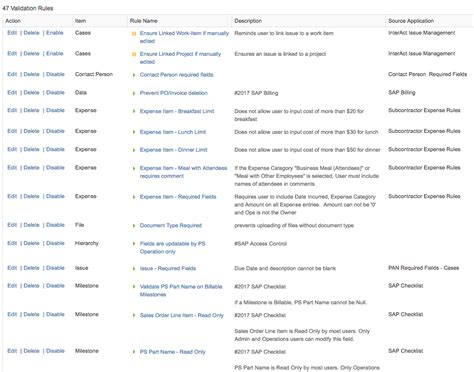Disable the Sales Order Line Item rule
Viewport: 474px width, 372px height.
(x=55, y=315)
